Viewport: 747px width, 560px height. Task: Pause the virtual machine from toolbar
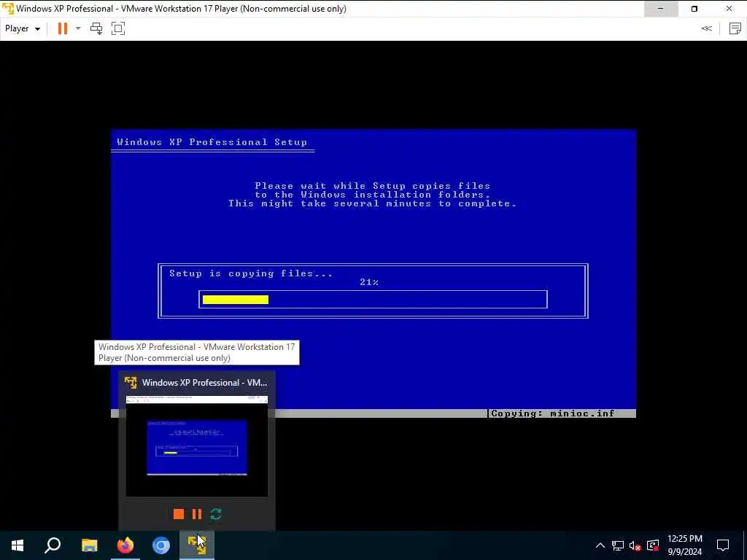click(63, 28)
